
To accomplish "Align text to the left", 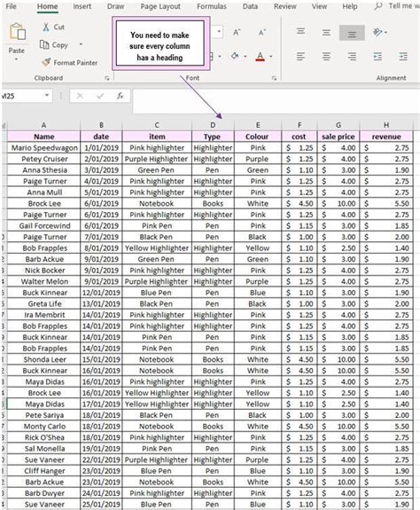I will (300, 57).
